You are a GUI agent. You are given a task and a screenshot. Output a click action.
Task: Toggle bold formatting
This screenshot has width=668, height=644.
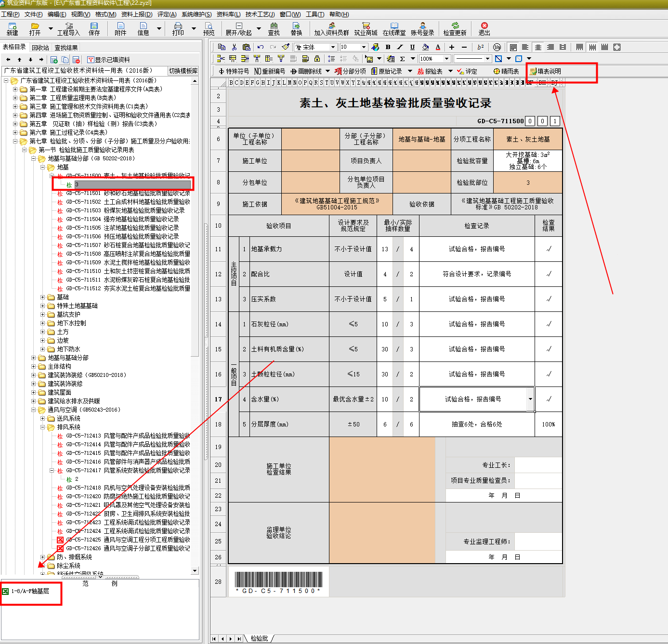(388, 47)
